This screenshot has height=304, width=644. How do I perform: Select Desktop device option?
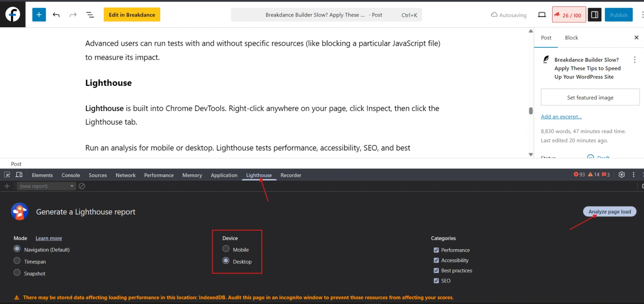point(226,261)
